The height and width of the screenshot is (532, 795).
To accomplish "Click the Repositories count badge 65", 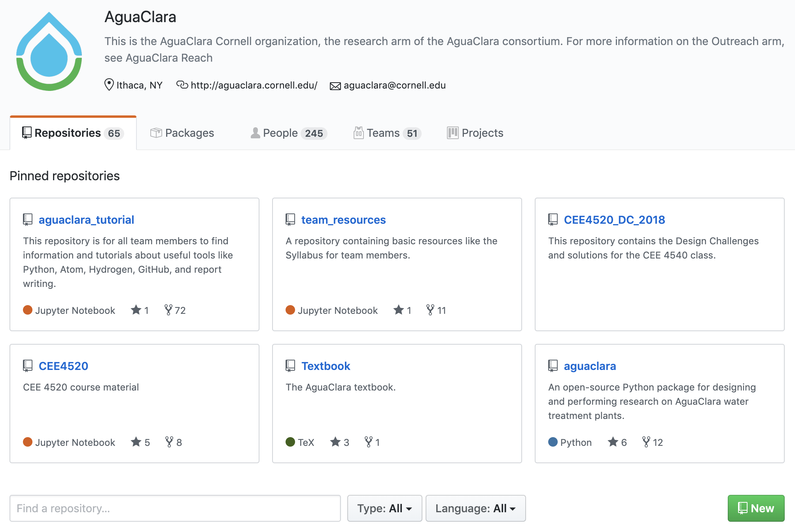I will pos(114,134).
